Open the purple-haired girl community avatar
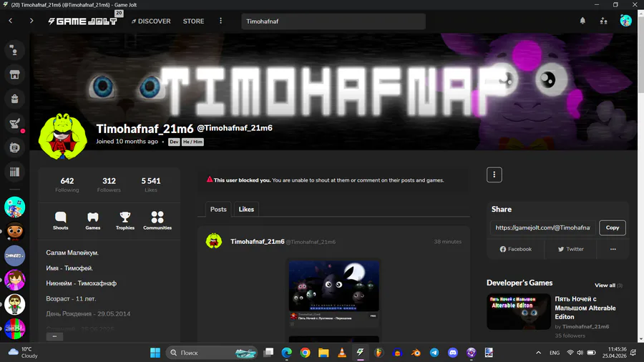 pyautogui.click(x=15, y=280)
